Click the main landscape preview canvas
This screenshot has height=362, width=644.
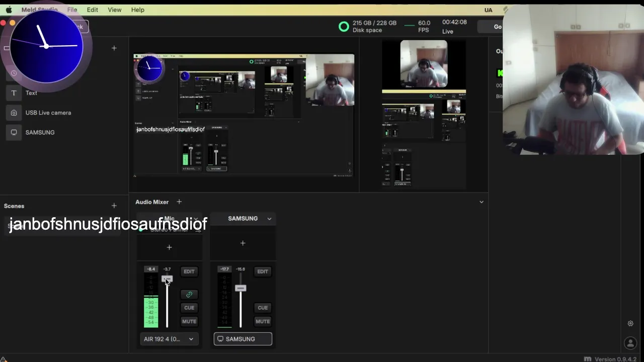244,116
